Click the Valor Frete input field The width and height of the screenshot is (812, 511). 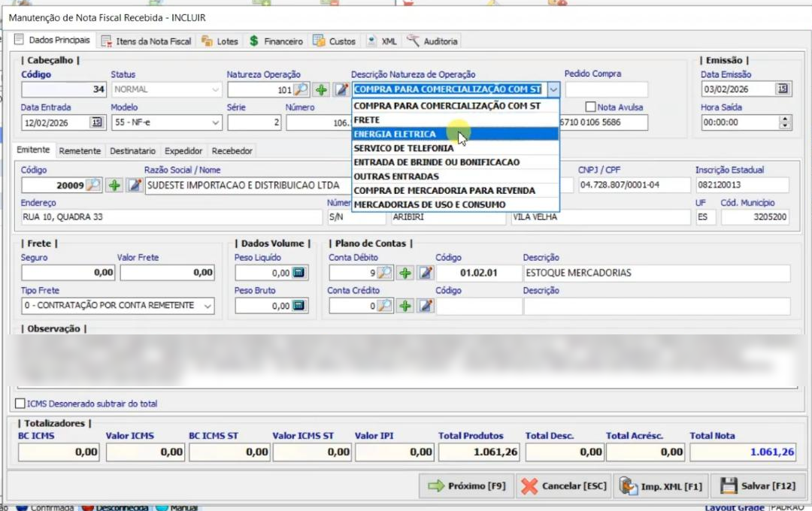[167, 272]
